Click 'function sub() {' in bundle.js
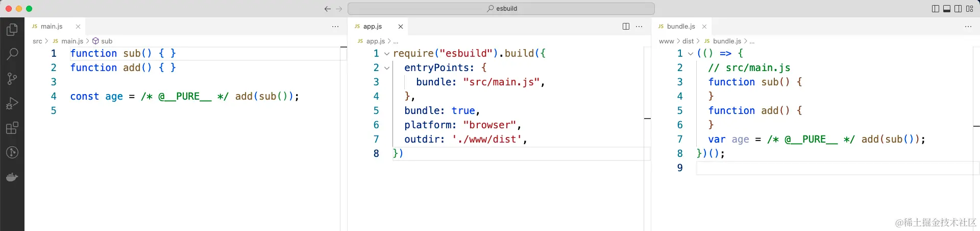 pyautogui.click(x=755, y=82)
